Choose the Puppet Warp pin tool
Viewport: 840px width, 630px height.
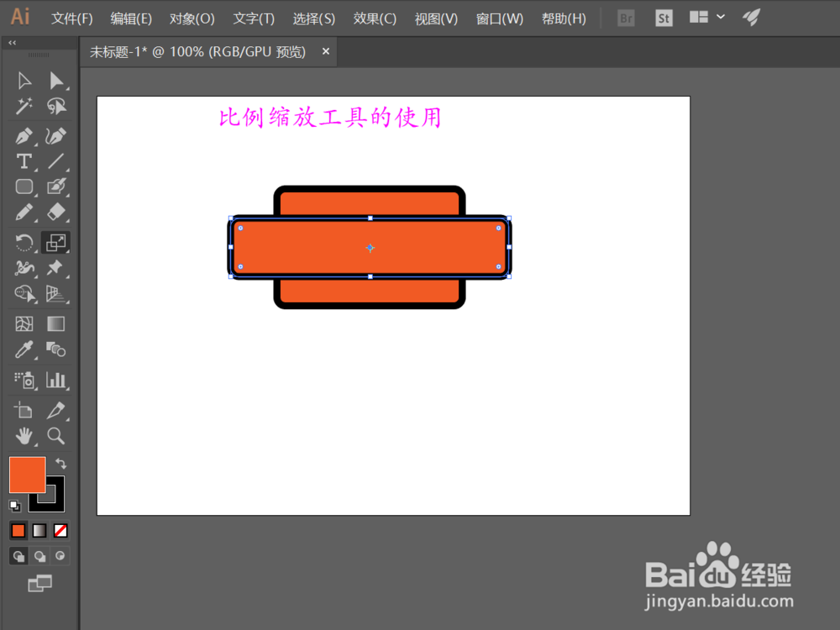[55, 268]
